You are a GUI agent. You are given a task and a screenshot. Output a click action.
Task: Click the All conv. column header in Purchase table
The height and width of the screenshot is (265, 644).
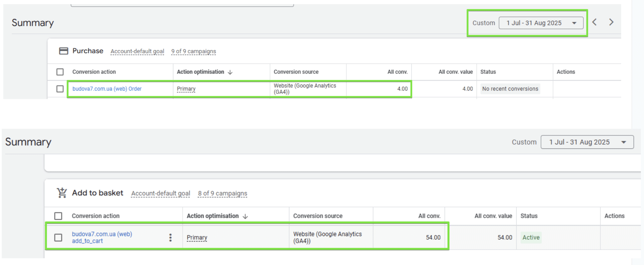397,72
